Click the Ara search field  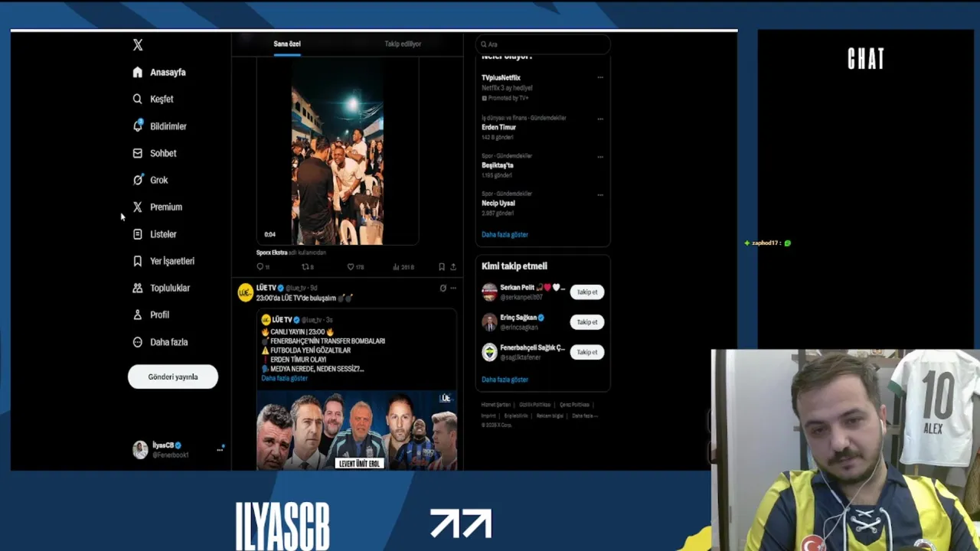pyautogui.click(x=543, y=44)
